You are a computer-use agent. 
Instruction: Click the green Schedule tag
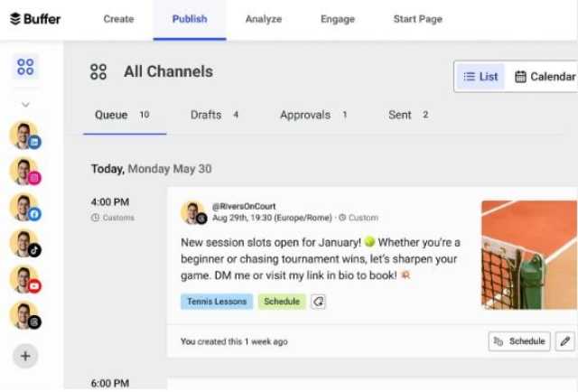tap(282, 302)
